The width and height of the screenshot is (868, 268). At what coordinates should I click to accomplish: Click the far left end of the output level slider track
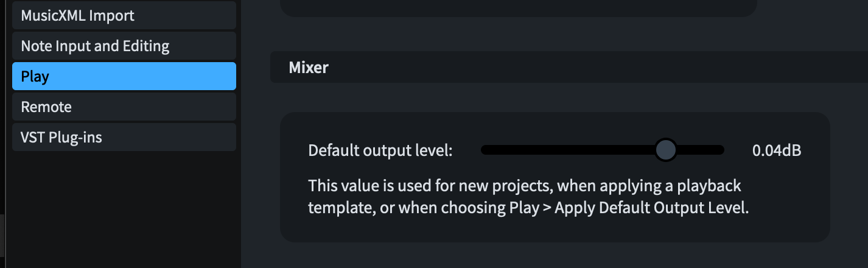(x=485, y=150)
